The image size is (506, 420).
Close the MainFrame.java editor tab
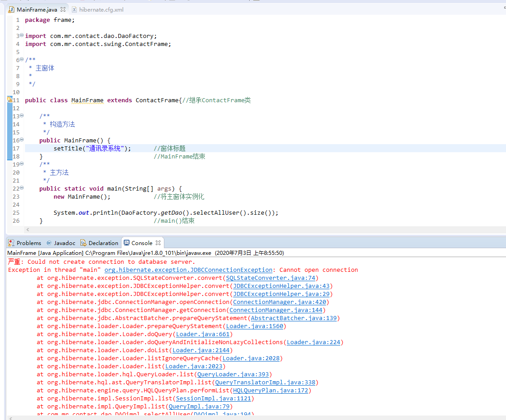[63, 9]
